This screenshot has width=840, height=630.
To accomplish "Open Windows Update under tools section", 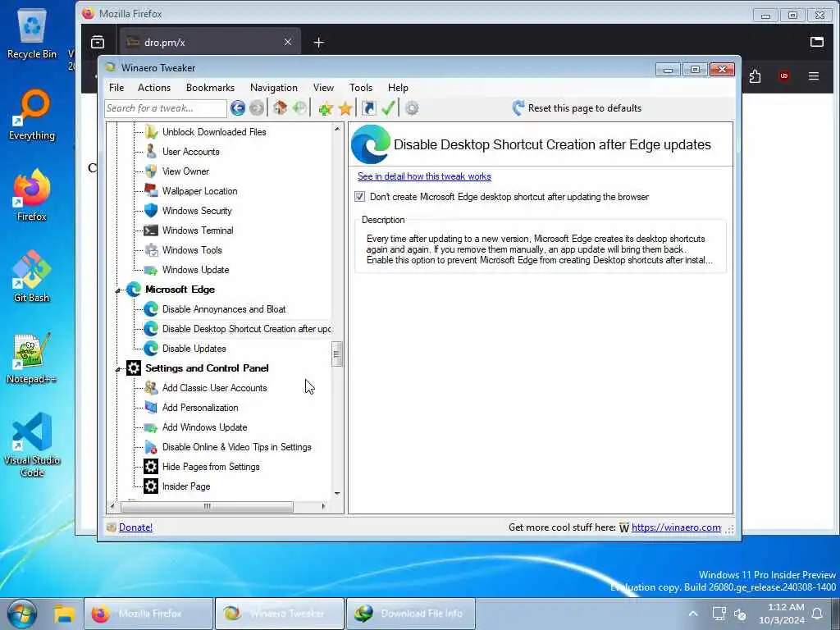I will pyautogui.click(x=195, y=270).
